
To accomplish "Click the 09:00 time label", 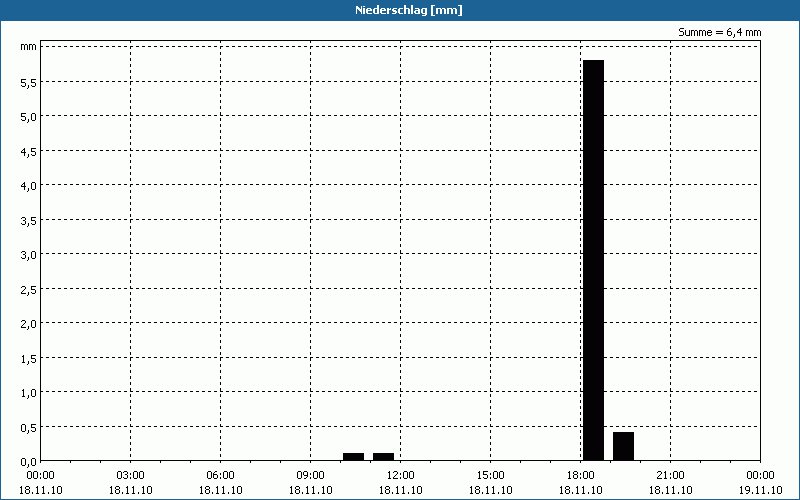I will point(311,476).
